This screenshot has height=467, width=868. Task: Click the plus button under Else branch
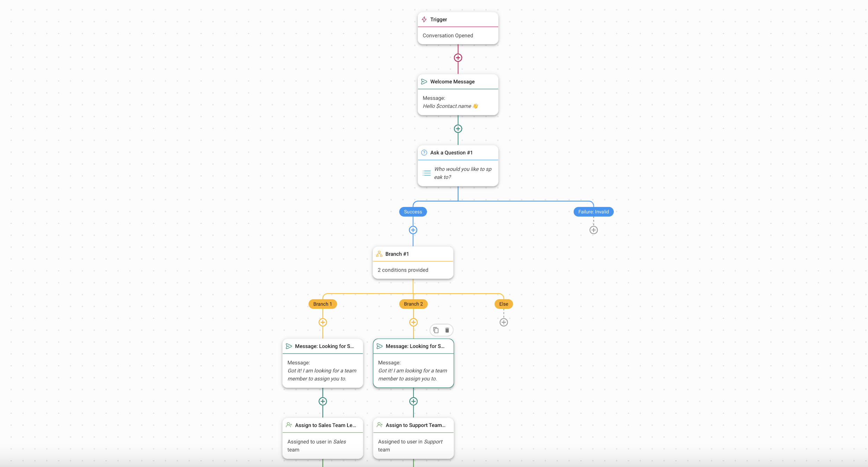click(x=503, y=322)
